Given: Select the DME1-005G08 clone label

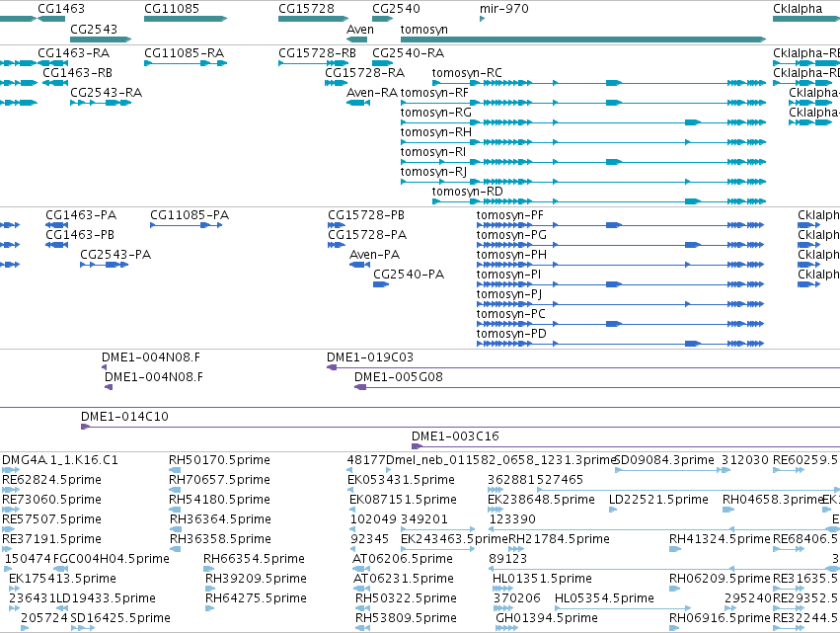Looking at the screenshot, I should pyautogui.click(x=399, y=377).
